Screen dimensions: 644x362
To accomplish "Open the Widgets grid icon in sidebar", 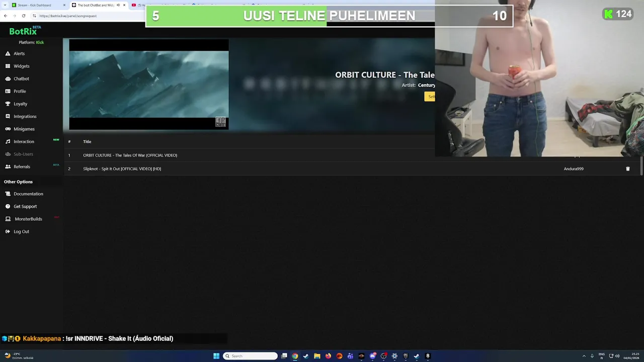I will (x=8, y=66).
